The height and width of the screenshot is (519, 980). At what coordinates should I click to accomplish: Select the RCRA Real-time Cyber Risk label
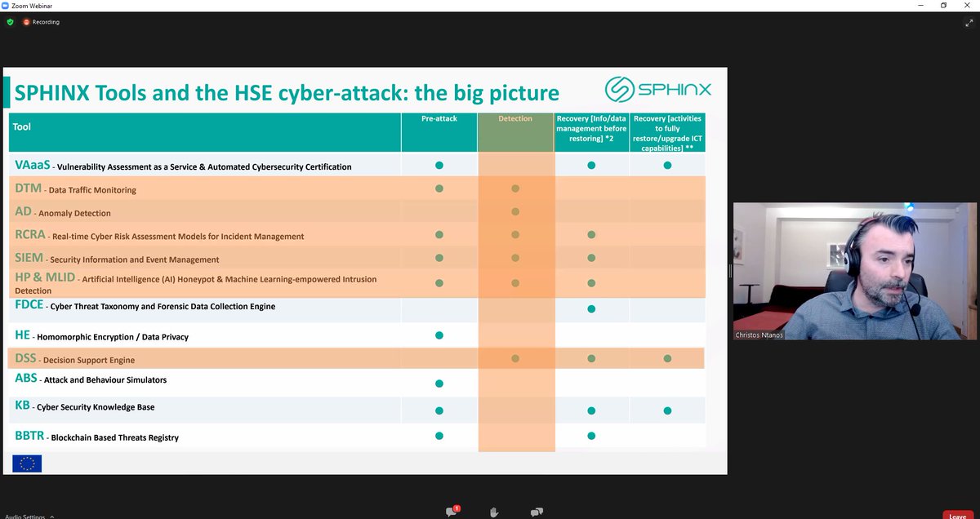(x=159, y=235)
